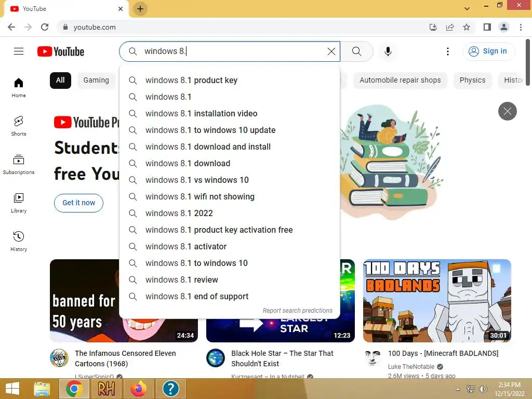Click the volume speaker tray icon
532x399 pixels.
click(x=483, y=389)
